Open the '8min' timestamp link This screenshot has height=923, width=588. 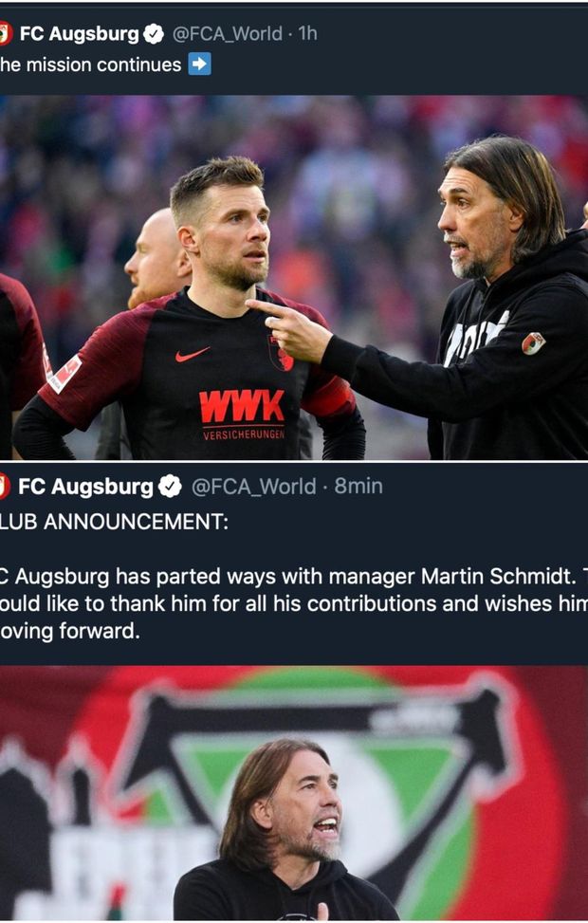[358, 487]
